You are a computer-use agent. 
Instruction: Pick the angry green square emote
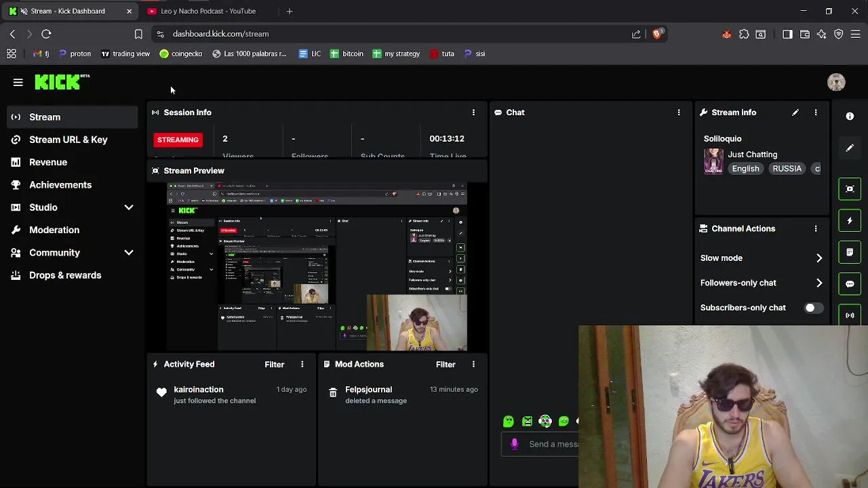click(527, 422)
